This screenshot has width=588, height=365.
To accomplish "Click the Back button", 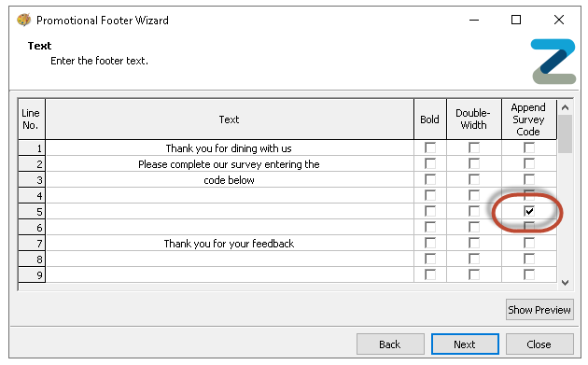I will pyautogui.click(x=390, y=344).
